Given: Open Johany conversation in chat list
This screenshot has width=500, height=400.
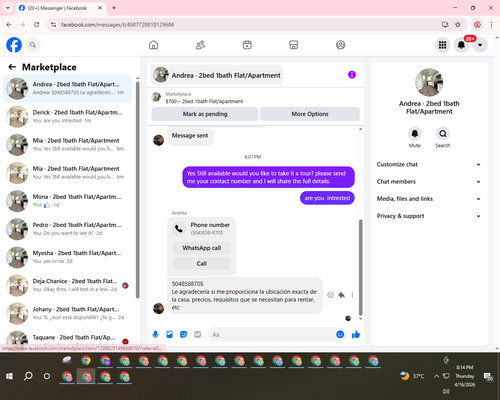Looking at the screenshot, I should pos(68,313).
